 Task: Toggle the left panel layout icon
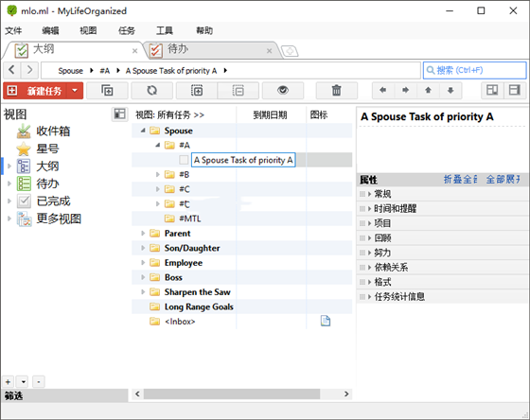[x=492, y=90]
